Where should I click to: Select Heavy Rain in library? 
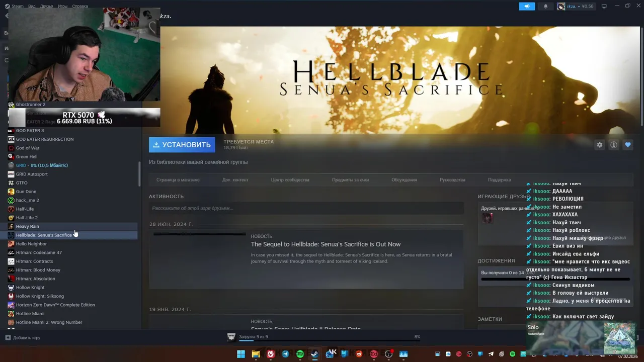[x=27, y=226]
